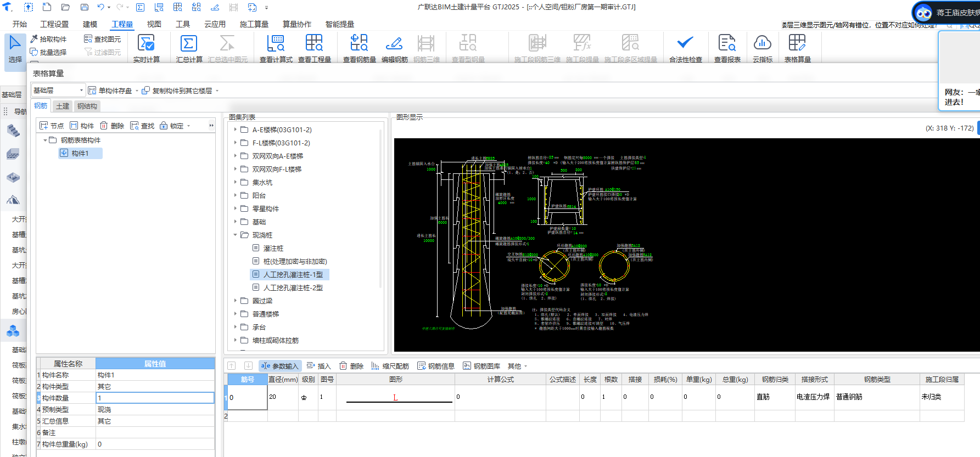Open 钢筋信息 panel
This screenshot has height=457, width=980.
click(436, 366)
